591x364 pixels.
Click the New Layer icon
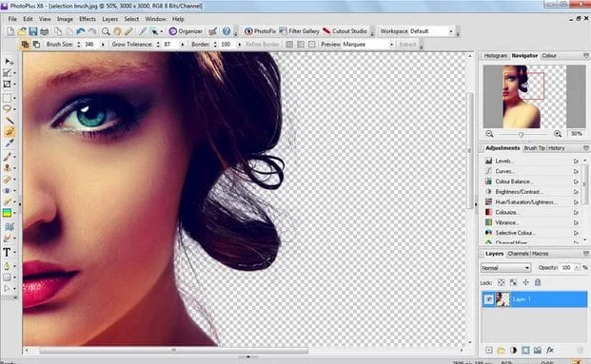489,351
